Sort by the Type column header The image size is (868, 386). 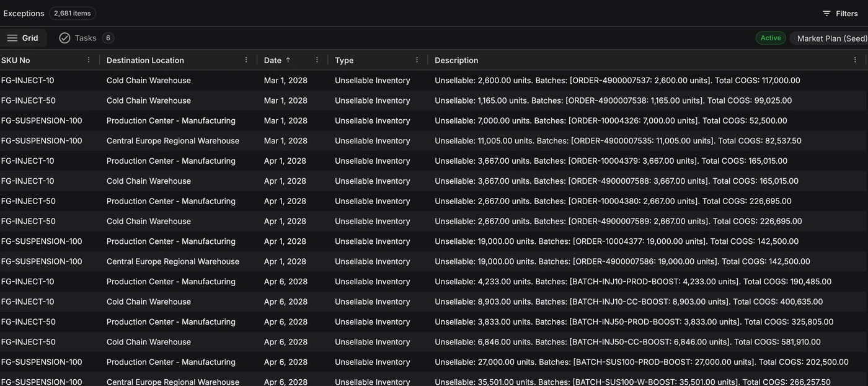pos(344,60)
